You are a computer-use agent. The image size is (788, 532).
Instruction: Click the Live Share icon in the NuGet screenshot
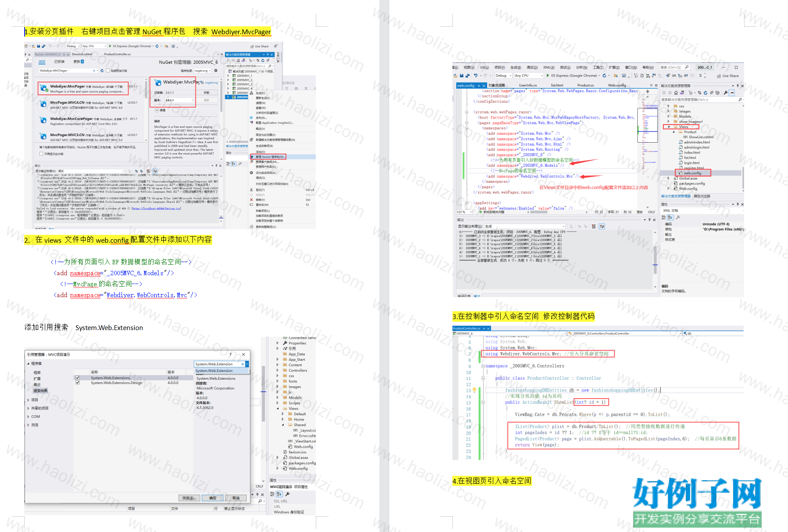(253, 46)
